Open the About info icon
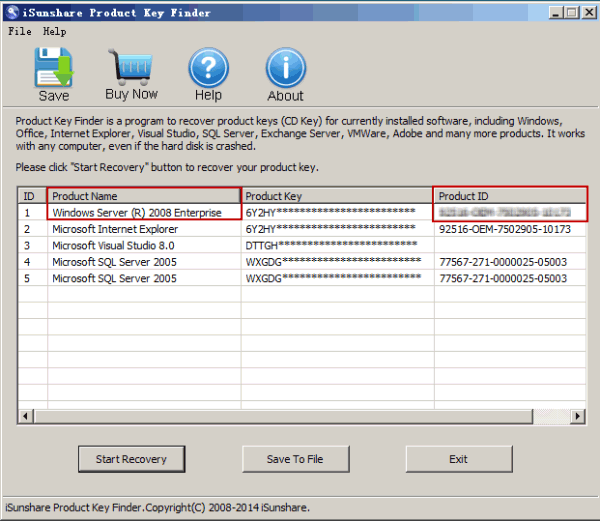This screenshot has width=600, height=521. coord(286,68)
